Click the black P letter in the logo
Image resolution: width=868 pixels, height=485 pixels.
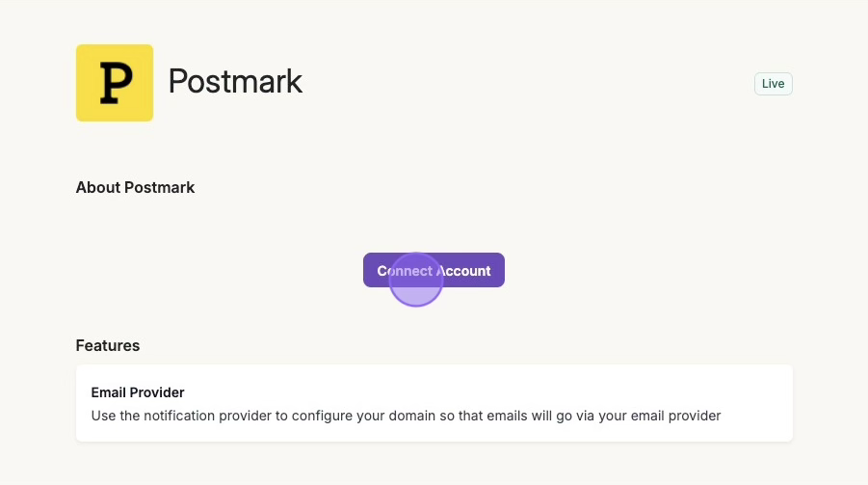(115, 84)
